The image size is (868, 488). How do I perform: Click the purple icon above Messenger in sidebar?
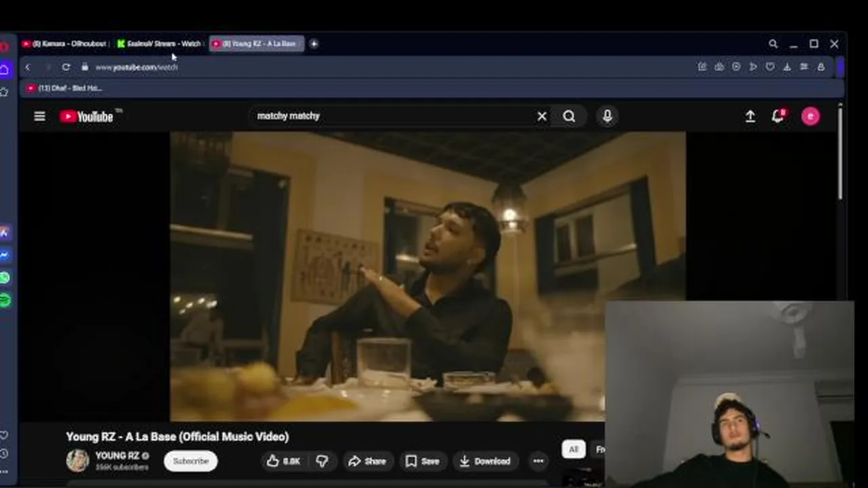pos(5,232)
